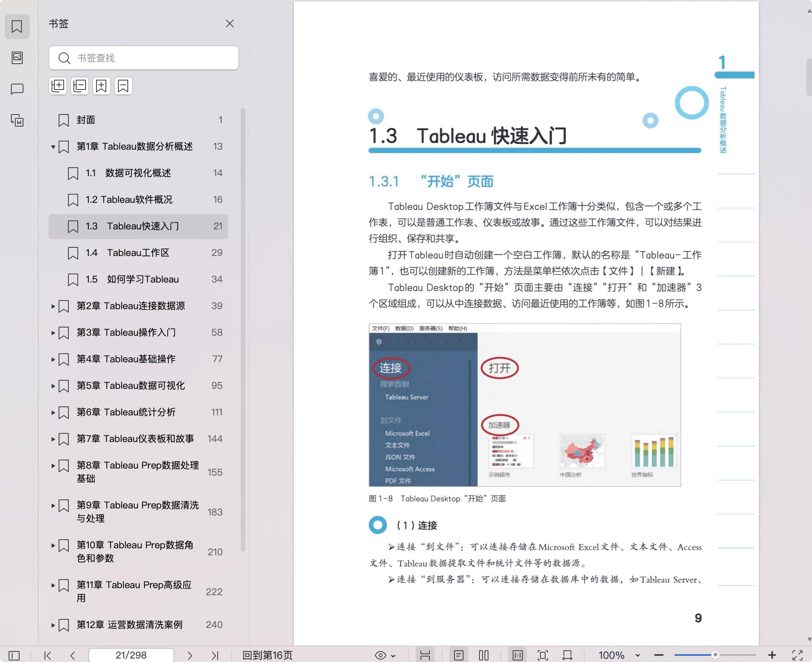Select two-page view mode
This screenshot has width=812, height=662.
click(x=484, y=655)
